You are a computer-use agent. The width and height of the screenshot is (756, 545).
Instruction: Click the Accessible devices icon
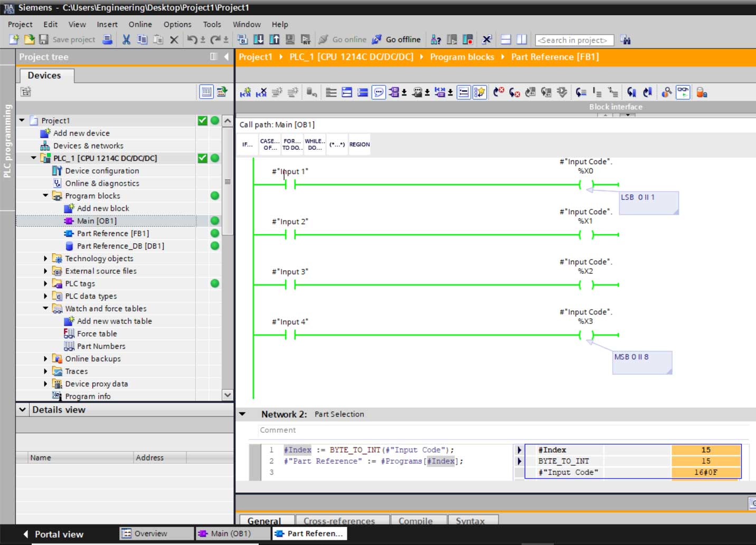[x=436, y=40]
